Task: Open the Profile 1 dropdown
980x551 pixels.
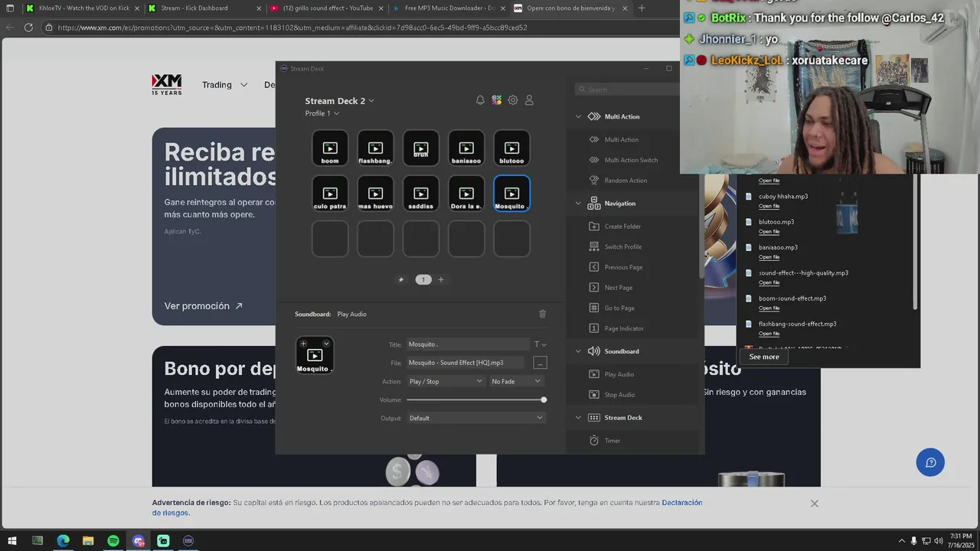Action: [322, 113]
